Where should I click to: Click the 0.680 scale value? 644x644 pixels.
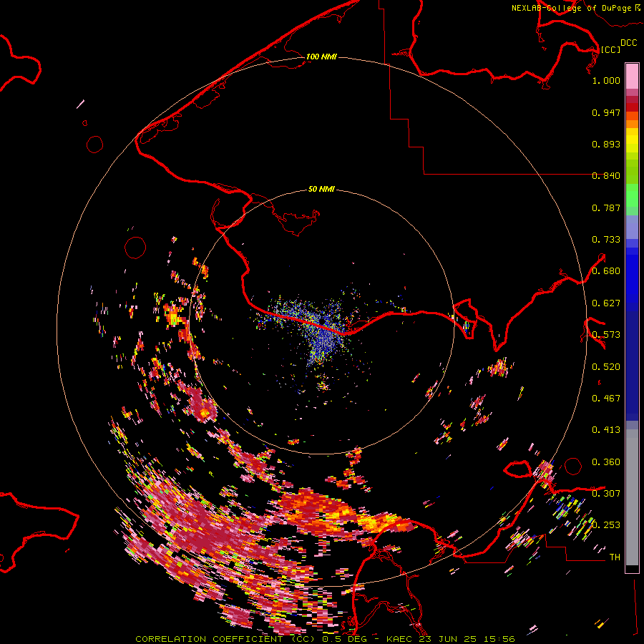tap(606, 271)
